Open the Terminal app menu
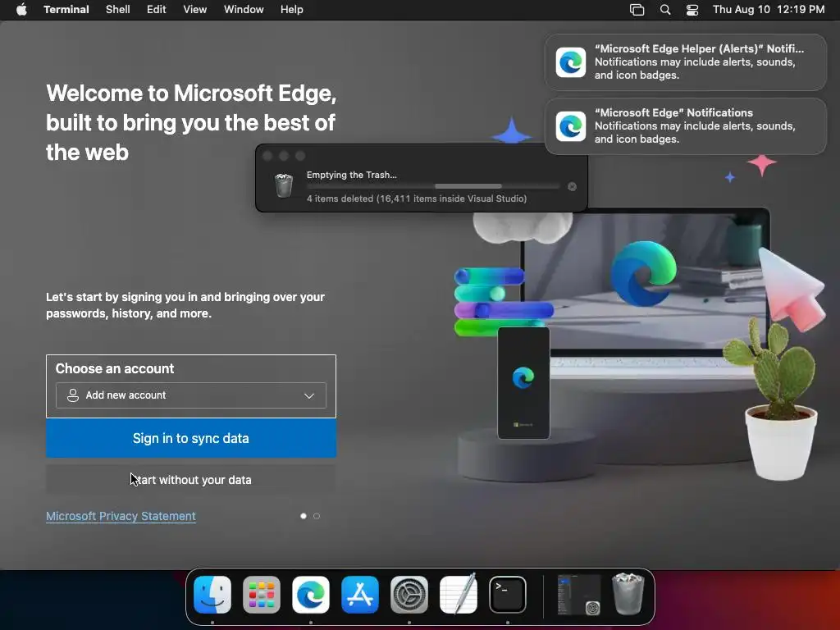This screenshot has height=630, width=840. 66,10
